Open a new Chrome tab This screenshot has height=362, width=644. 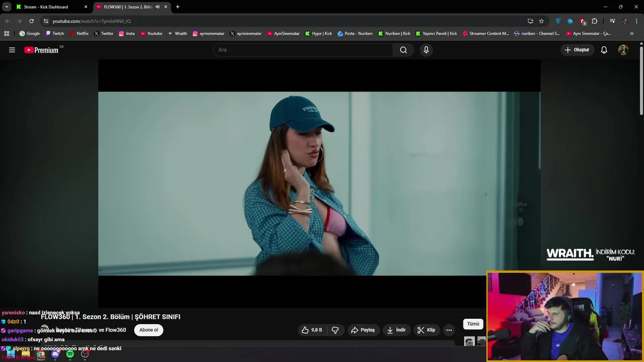tap(178, 7)
